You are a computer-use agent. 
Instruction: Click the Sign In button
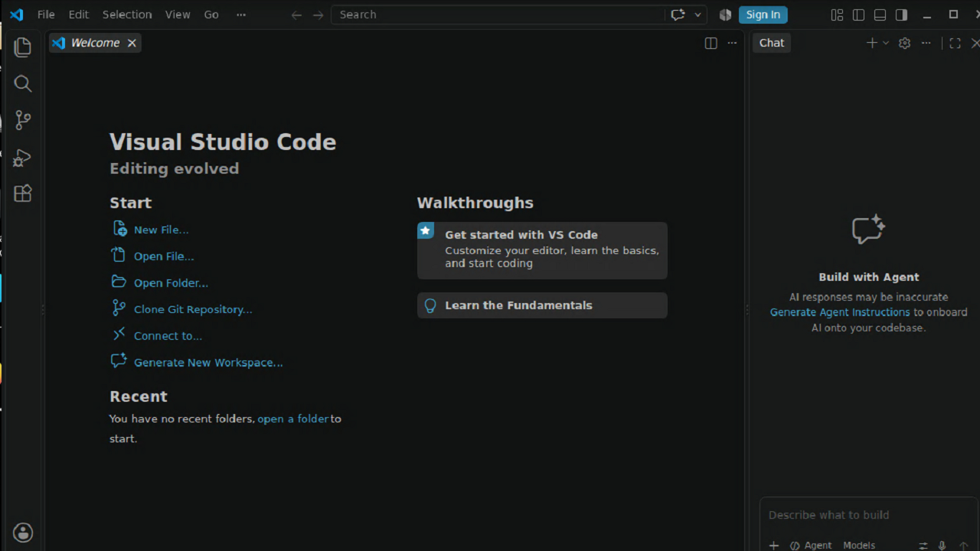coord(763,15)
